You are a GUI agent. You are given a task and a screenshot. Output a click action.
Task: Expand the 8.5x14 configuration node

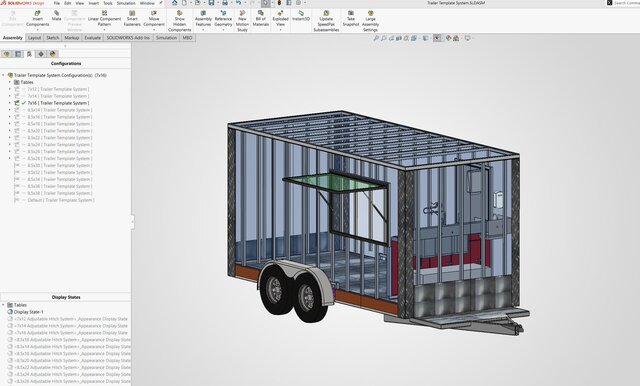click(10, 110)
